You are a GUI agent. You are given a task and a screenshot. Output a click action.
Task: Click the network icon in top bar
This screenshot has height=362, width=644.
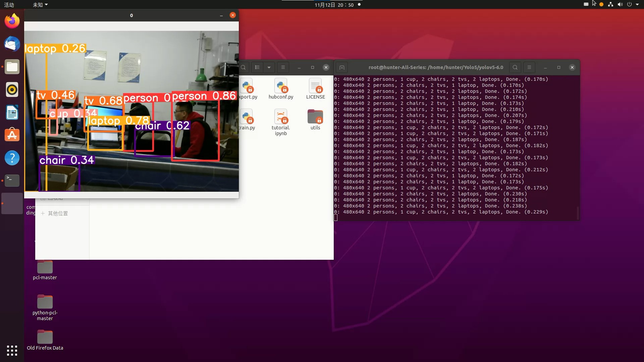610,5
